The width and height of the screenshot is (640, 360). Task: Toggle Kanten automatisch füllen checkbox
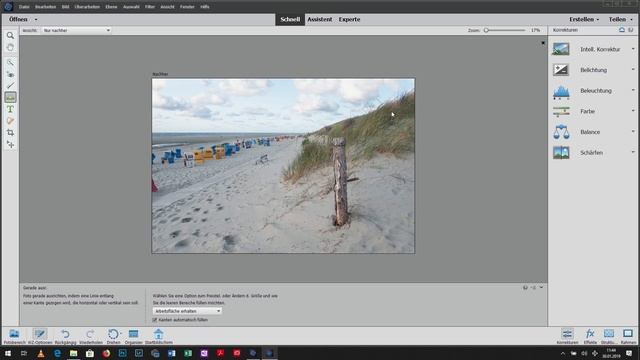(155, 320)
